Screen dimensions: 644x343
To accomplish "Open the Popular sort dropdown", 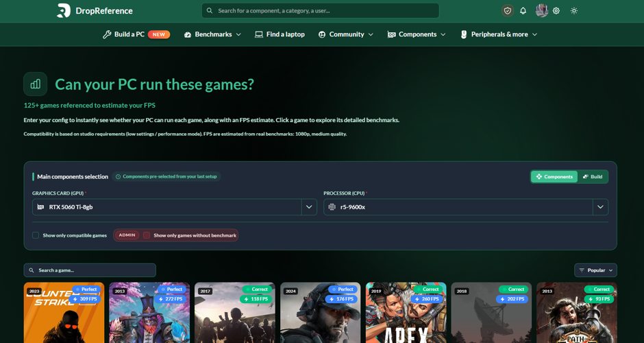I will click(595, 270).
